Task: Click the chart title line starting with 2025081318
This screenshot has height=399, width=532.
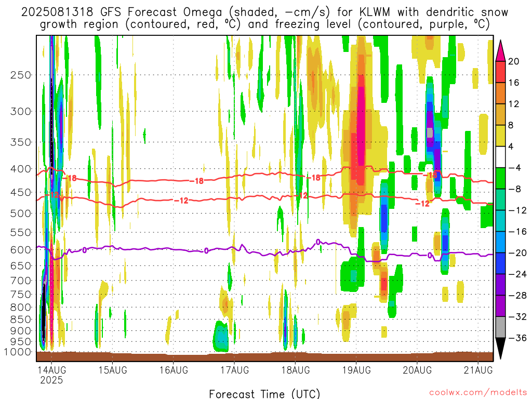Action: 264,12
